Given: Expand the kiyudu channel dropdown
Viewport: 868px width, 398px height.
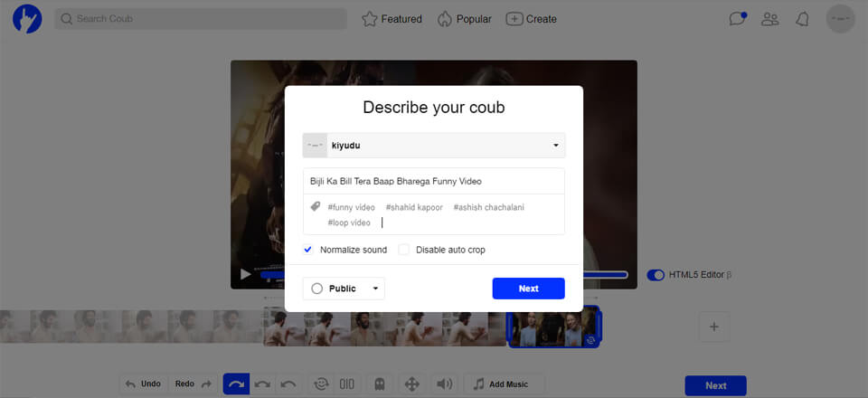Looking at the screenshot, I should click(434, 145).
